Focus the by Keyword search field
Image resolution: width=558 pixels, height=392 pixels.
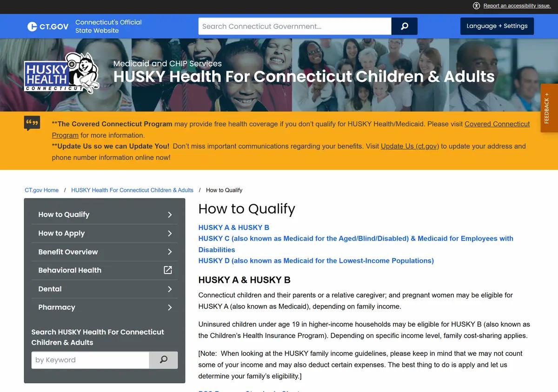90,360
